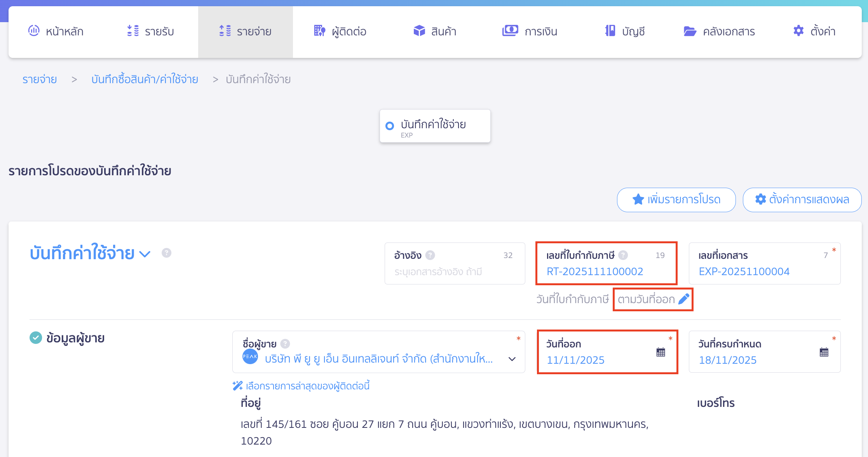Select the รายรับ income icon
The width and height of the screenshot is (868, 457).
[132, 31]
